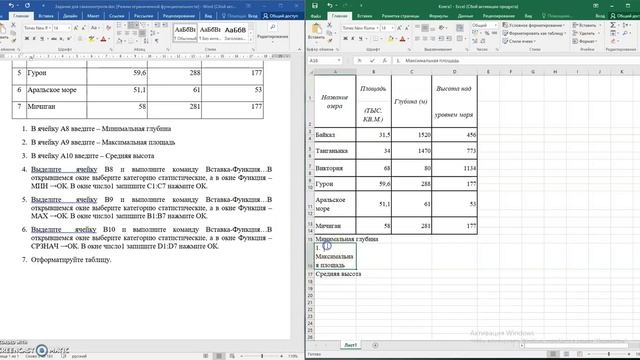
Task: Open Excel Page Layout tab
Action: tap(400, 16)
